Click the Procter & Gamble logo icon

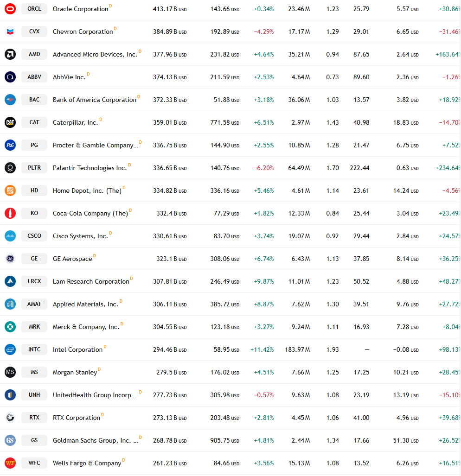[10, 145]
